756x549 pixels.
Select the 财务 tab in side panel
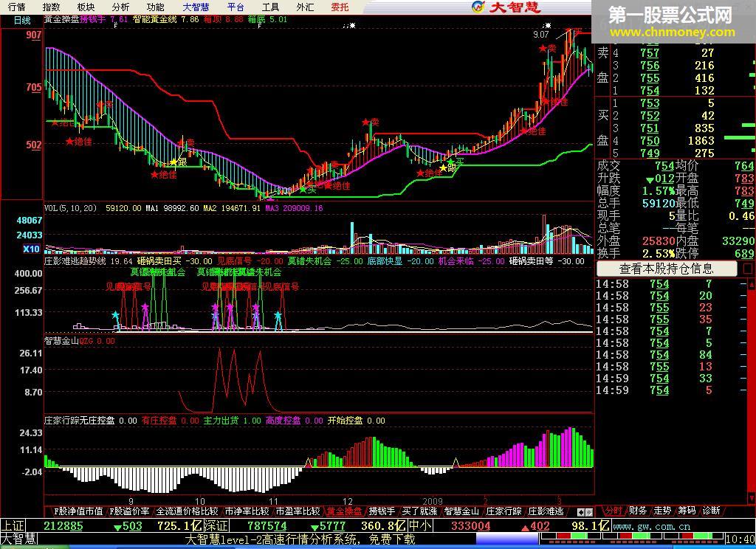pos(637,511)
